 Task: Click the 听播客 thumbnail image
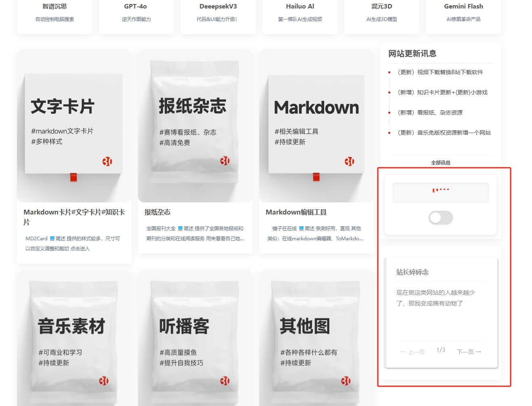click(x=195, y=338)
